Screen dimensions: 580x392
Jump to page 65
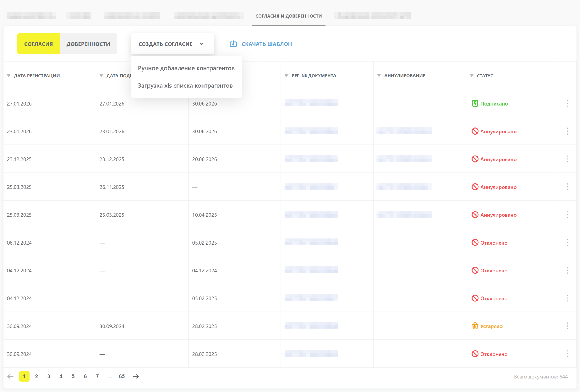122,376
